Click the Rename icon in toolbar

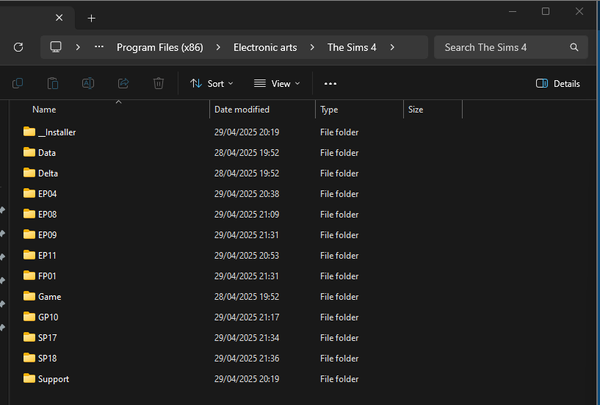tap(88, 84)
